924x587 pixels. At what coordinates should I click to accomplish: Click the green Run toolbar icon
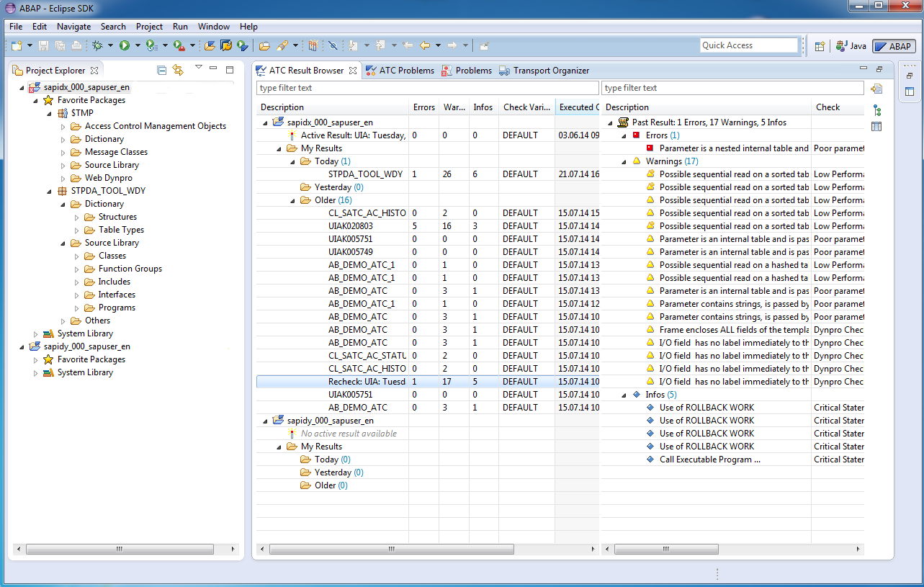point(125,45)
